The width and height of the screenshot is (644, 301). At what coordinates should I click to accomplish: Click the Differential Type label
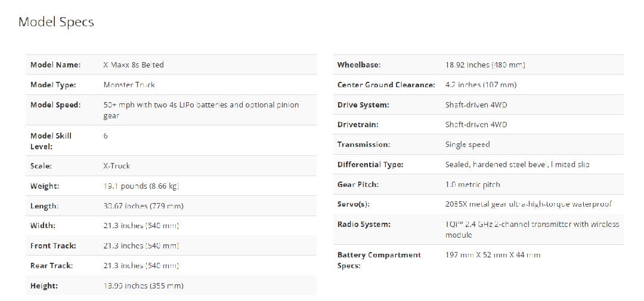click(x=370, y=164)
